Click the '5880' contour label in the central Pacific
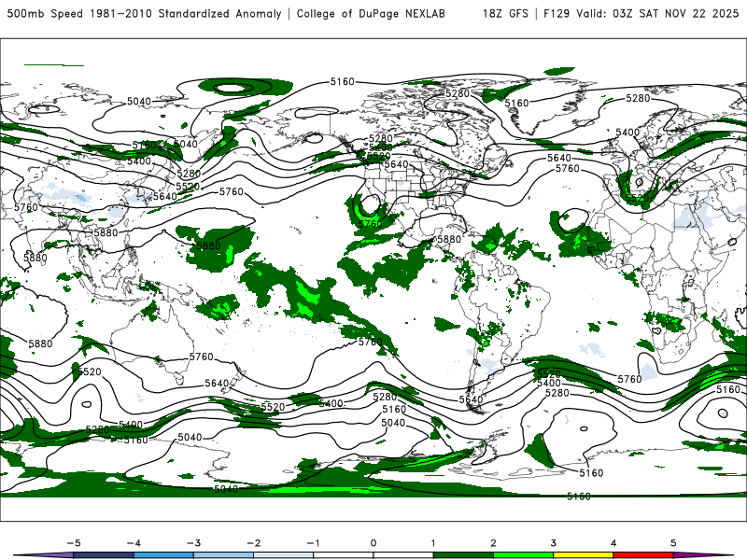Image resolution: width=747 pixels, height=560 pixels. pos(208,245)
